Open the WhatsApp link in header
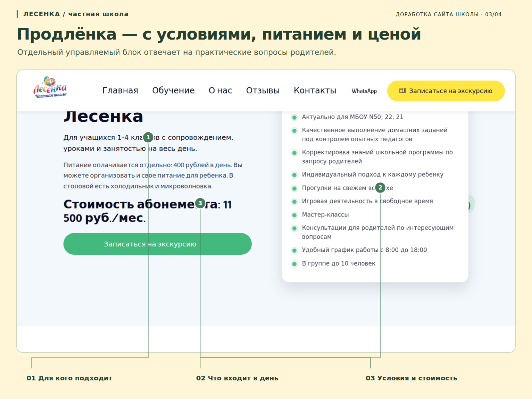 tap(364, 91)
